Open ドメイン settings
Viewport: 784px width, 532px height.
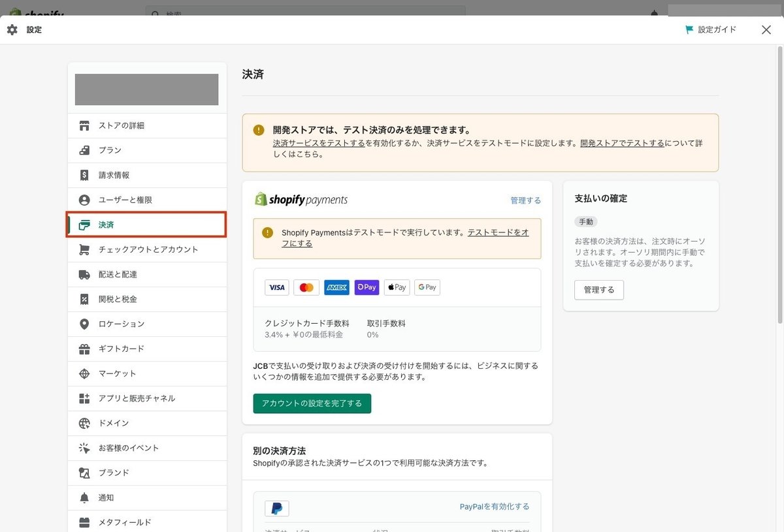147,423
